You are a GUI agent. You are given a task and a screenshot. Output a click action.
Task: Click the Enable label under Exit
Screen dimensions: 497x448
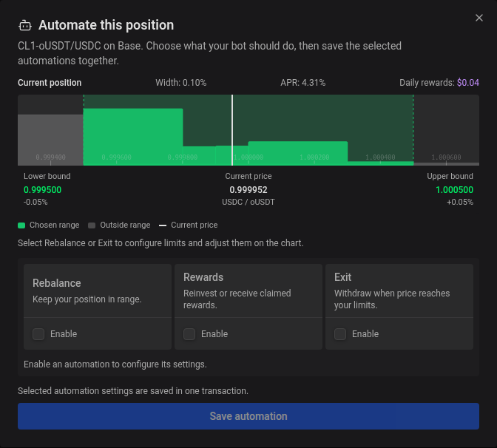tap(365, 334)
